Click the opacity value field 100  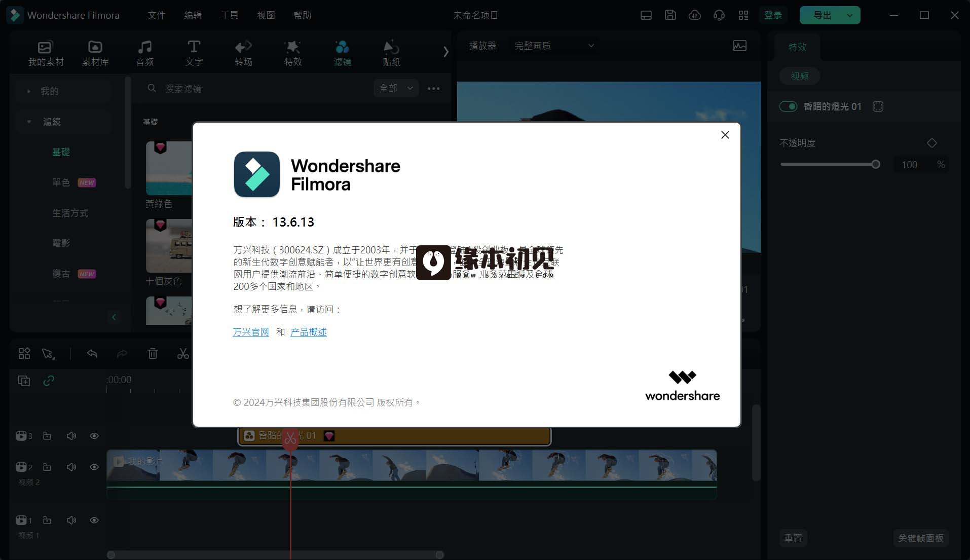coord(909,165)
